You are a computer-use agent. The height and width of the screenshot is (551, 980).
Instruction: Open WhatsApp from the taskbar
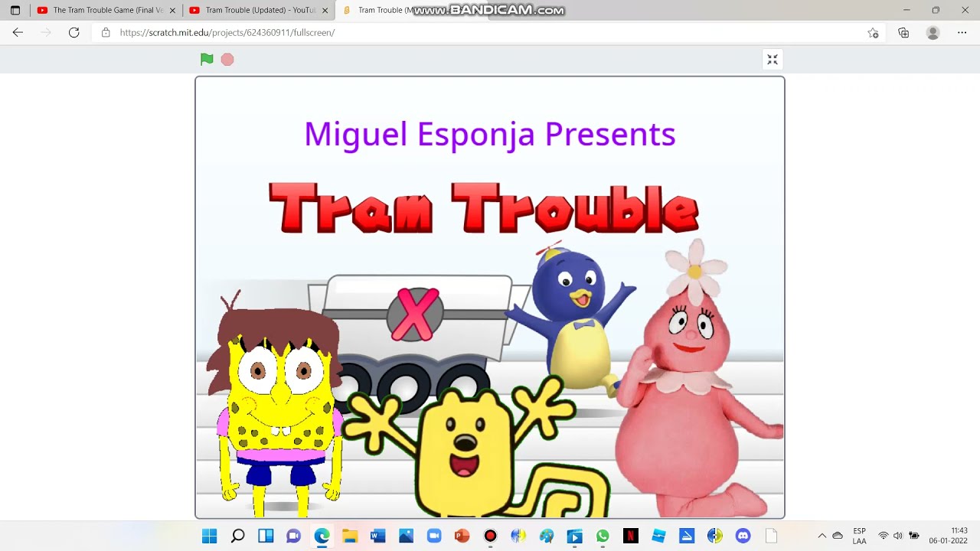(x=603, y=536)
